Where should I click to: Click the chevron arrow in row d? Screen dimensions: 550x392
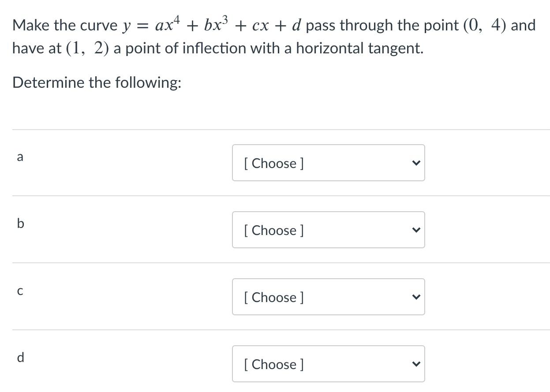click(415, 364)
